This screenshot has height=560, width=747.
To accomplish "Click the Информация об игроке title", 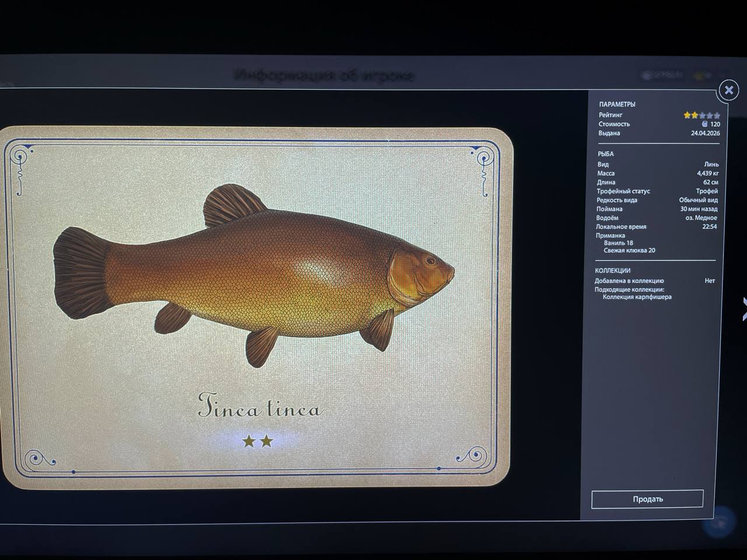I will [324, 75].
